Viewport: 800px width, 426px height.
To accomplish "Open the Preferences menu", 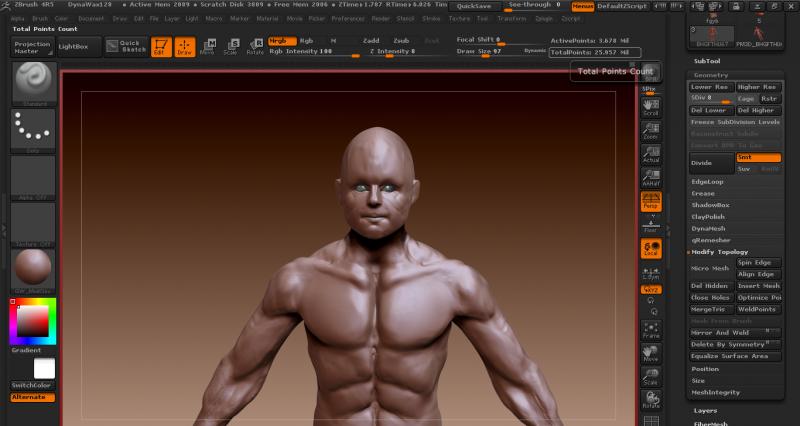I will [x=348, y=18].
